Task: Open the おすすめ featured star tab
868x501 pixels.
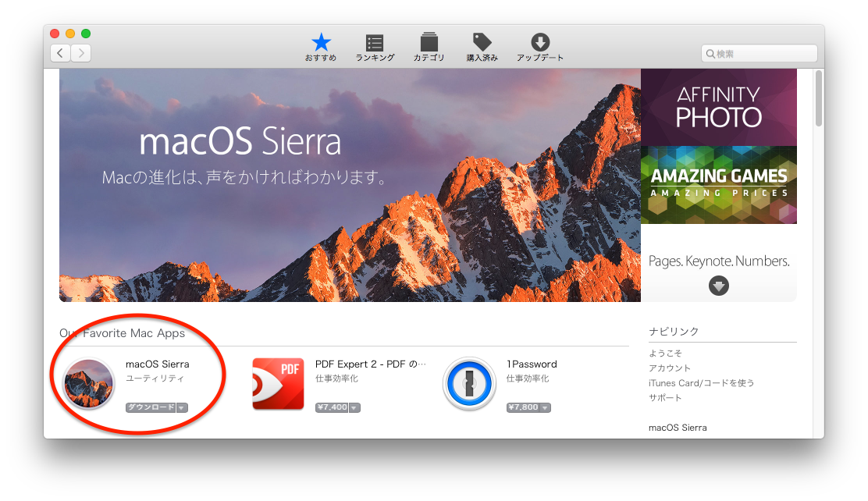Action: coord(321,47)
